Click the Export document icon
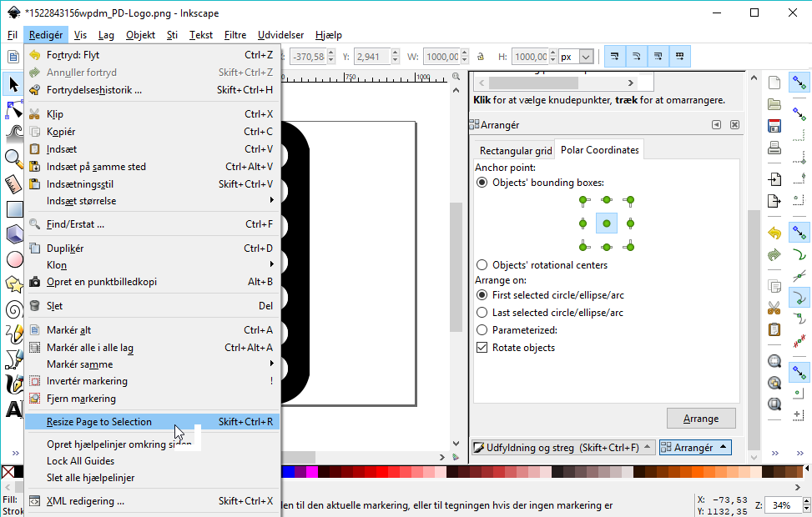This screenshot has width=812, height=517. [x=774, y=201]
